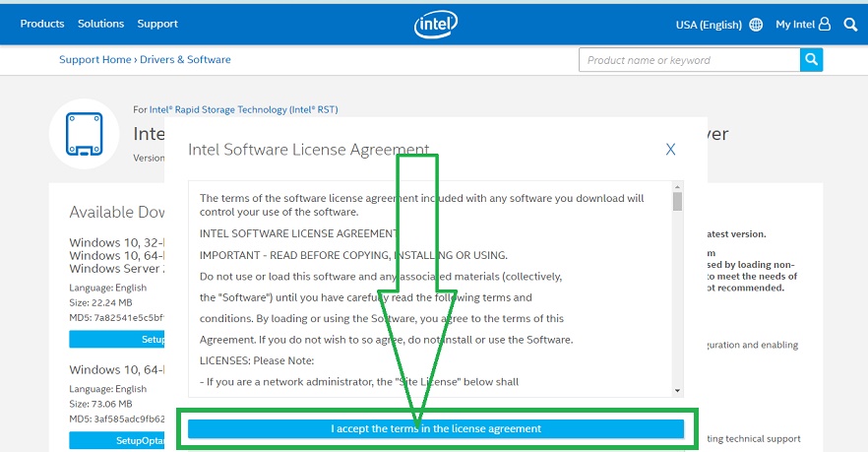Click the first Setup download button
The width and height of the screenshot is (868, 452).
tap(117, 339)
